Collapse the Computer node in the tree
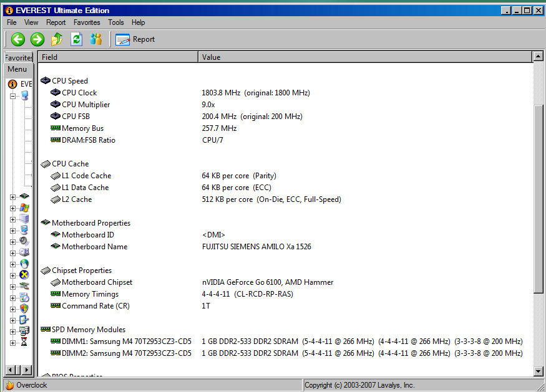Viewport: 546px width, 392px height. point(12,96)
